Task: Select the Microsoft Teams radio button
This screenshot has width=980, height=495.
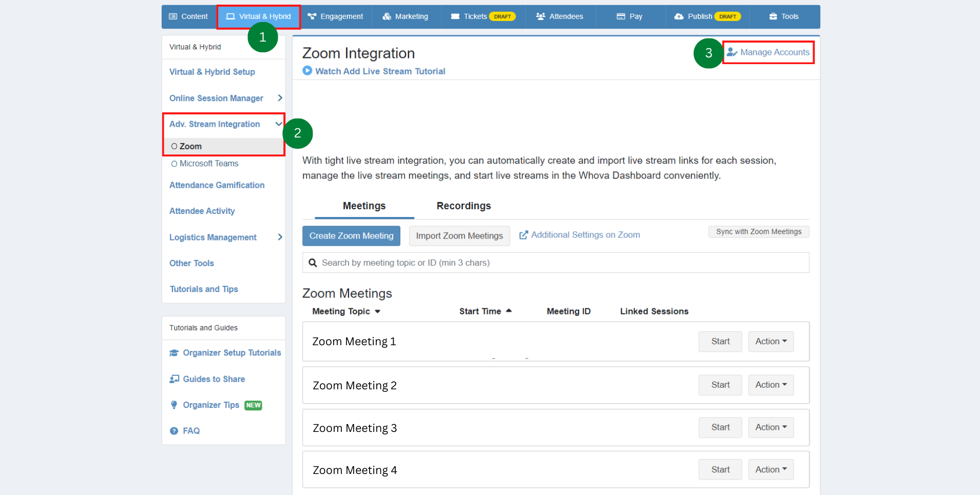Action: 174,163
